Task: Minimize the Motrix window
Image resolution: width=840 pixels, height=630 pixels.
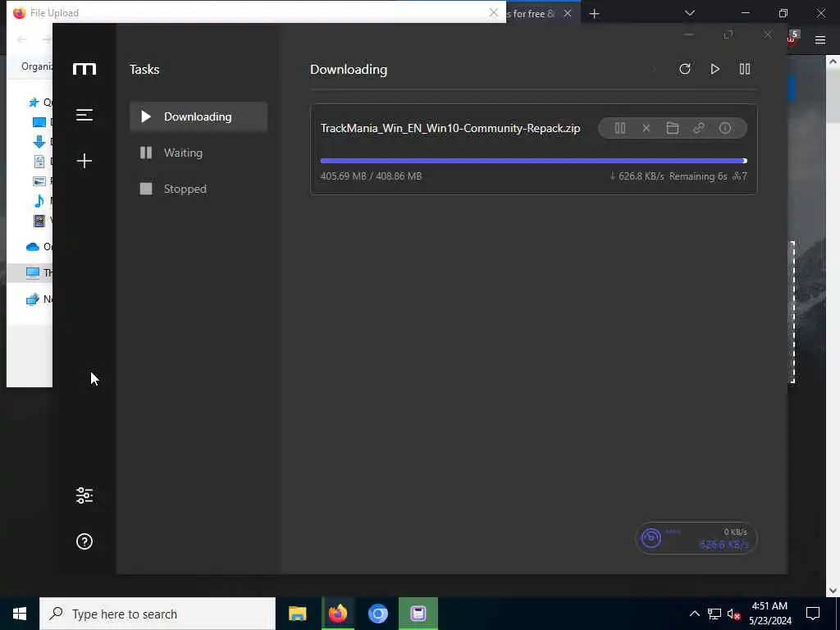Action: [689, 34]
